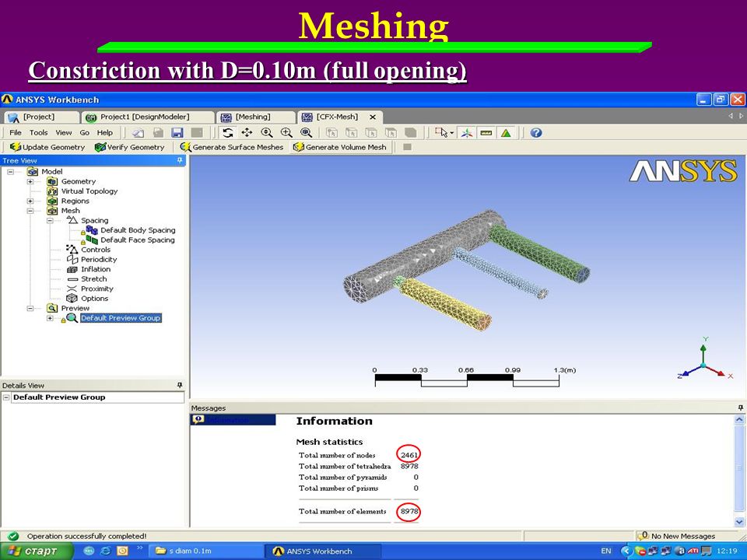
Task: Collapse the Mesh tree node
Action: [30, 211]
